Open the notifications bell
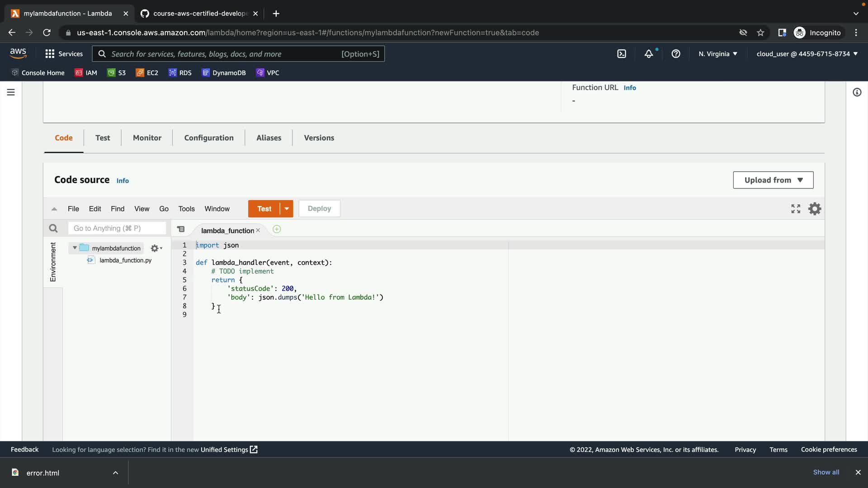 click(x=649, y=54)
